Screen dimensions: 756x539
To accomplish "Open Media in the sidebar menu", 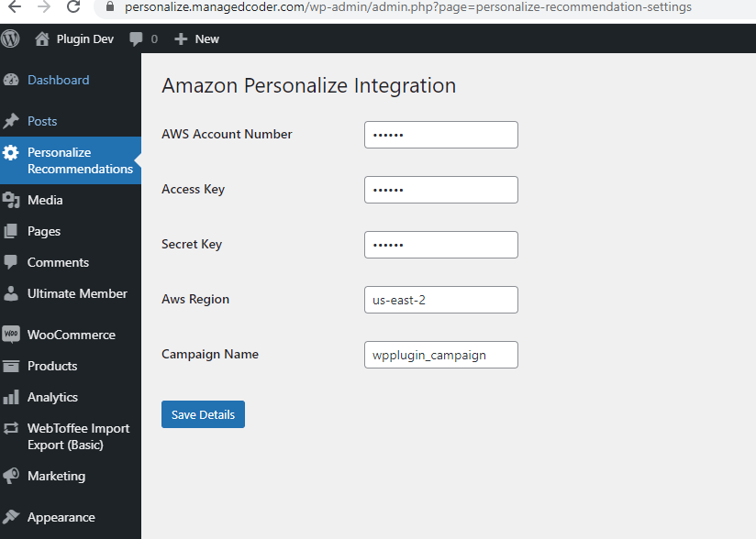I will pyautogui.click(x=45, y=200).
